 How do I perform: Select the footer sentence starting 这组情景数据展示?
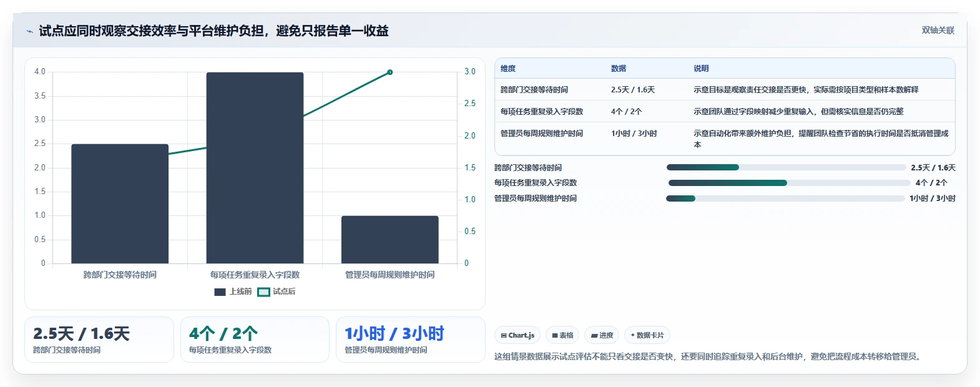[709, 356]
